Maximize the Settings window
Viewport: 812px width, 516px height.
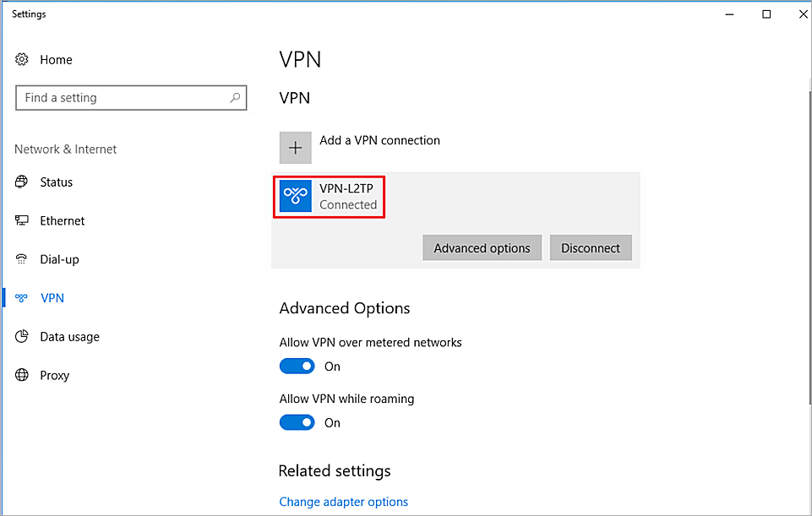tap(766, 14)
